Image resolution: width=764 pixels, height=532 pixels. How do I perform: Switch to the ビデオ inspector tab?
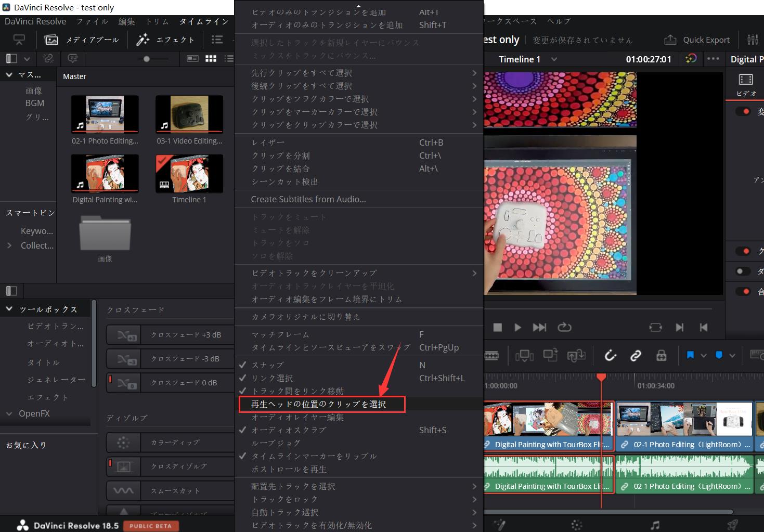(746, 85)
